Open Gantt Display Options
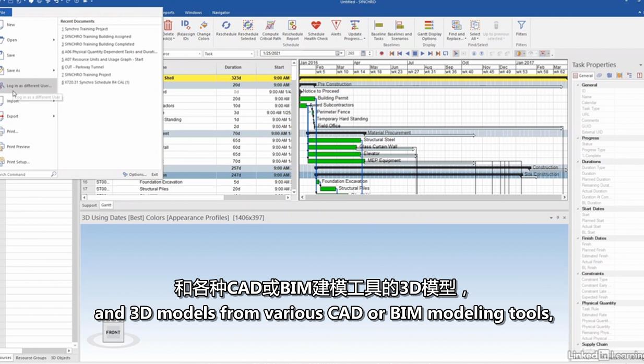644x364 pixels. tap(429, 30)
